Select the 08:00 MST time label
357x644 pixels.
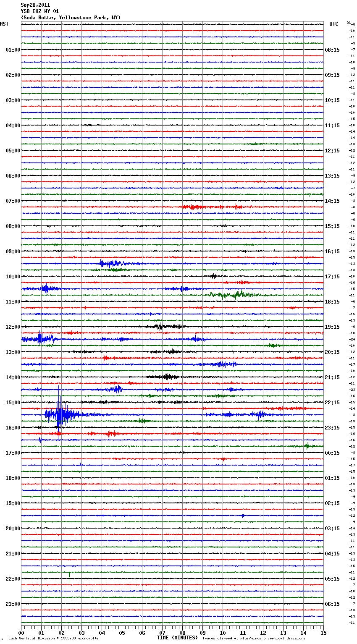tap(13, 226)
